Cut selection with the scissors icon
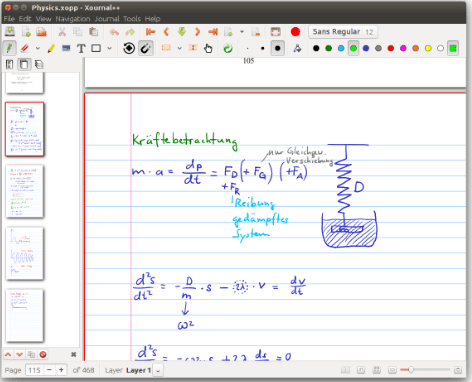472x382 pixels. [x=62, y=32]
